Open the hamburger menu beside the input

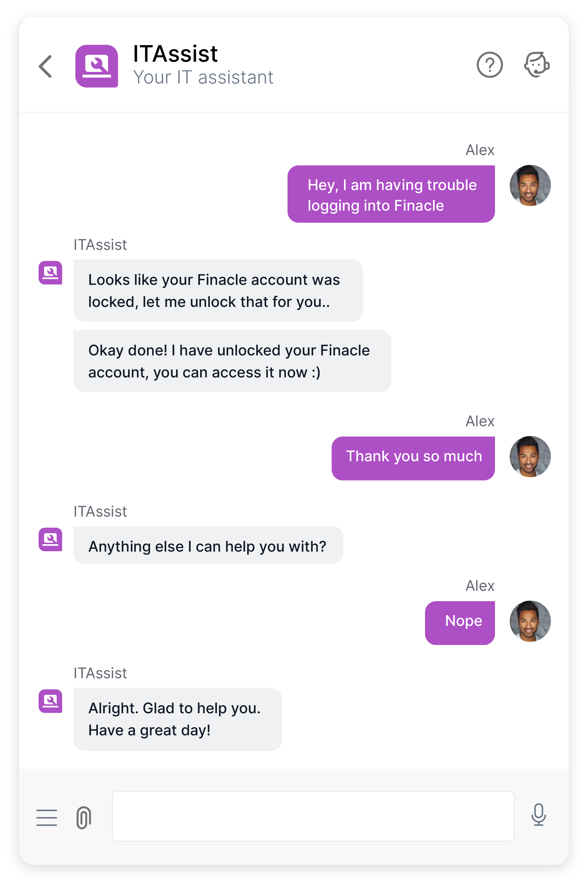click(x=47, y=818)
